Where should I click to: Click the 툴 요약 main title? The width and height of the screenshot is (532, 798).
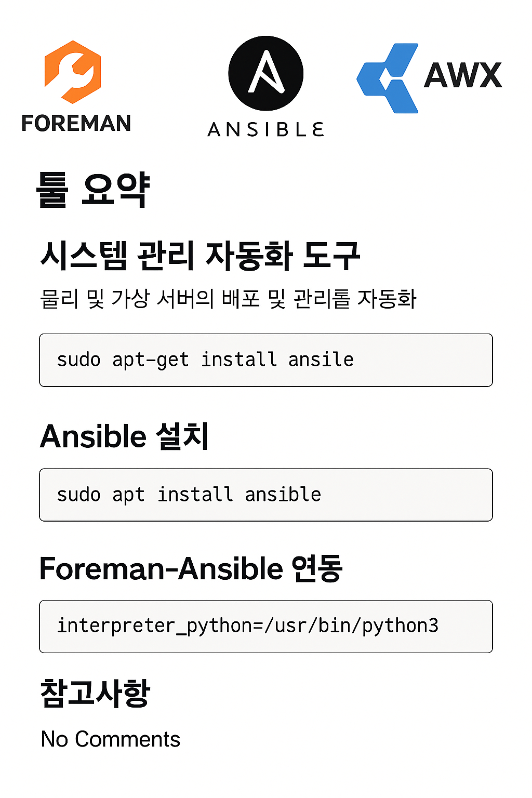(x=93, y=190)
